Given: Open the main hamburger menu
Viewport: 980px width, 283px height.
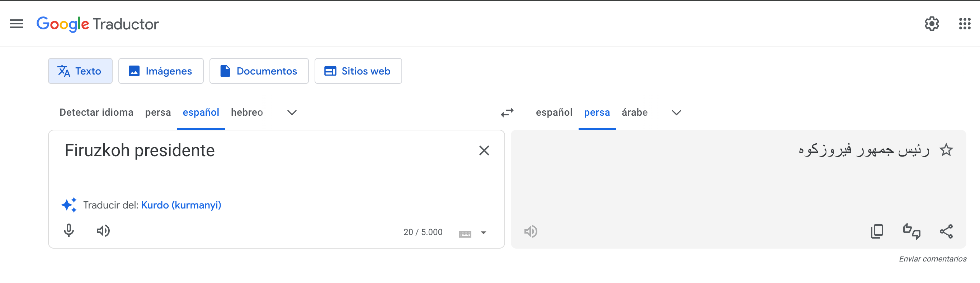Looking at the screenshot, I should [x=17, y=24].
